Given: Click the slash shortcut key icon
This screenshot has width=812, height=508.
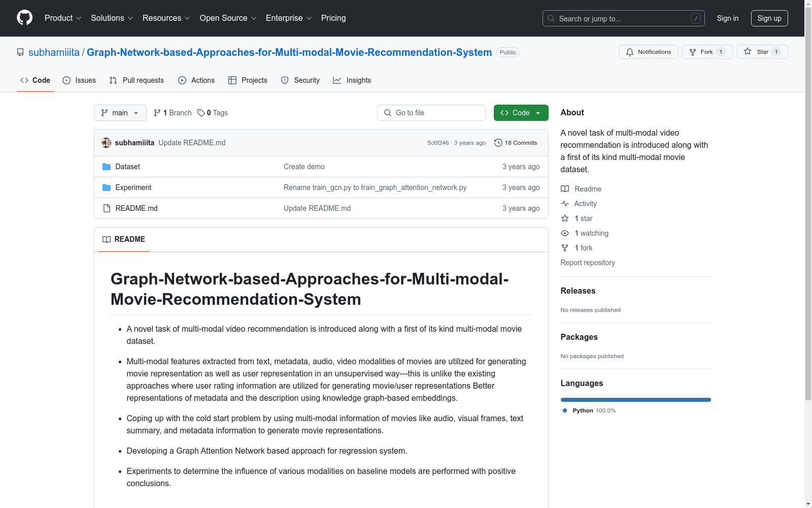Looking at the screenshot, I should pyautogui.click(x=696, y=18).
